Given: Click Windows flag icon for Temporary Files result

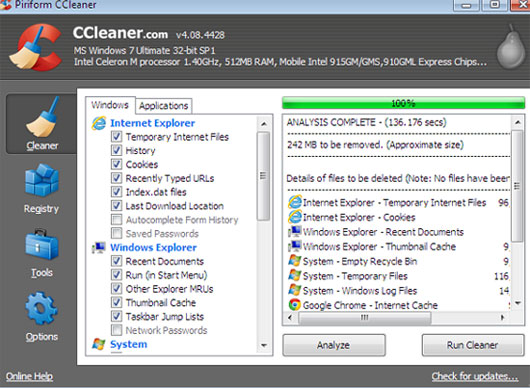Looking at the screenshot, I should [x=295, y=275].
